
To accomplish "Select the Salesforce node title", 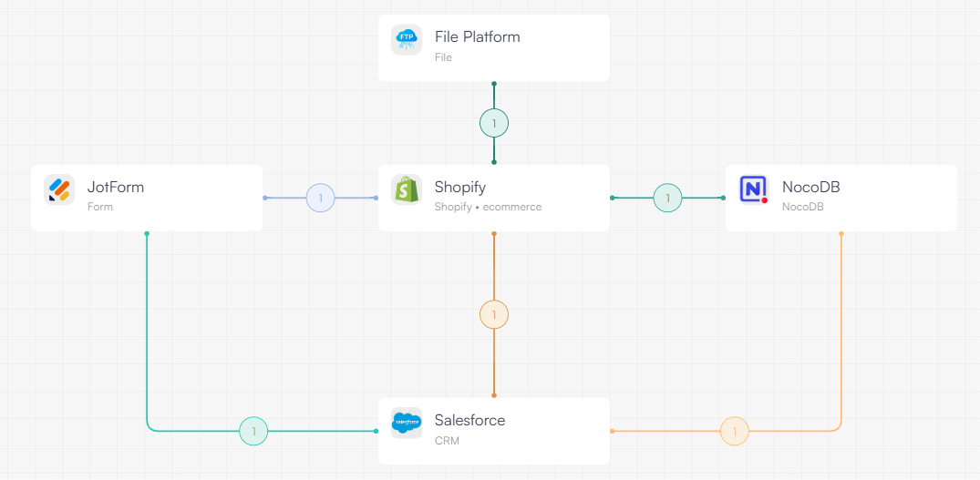I will pos(469,421).
